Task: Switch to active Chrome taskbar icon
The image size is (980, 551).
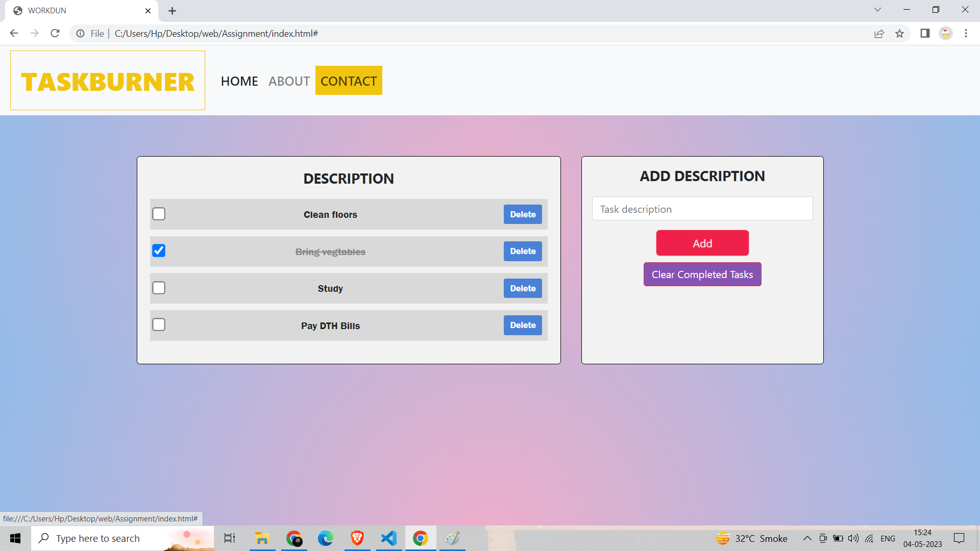Action: [421, 538]
